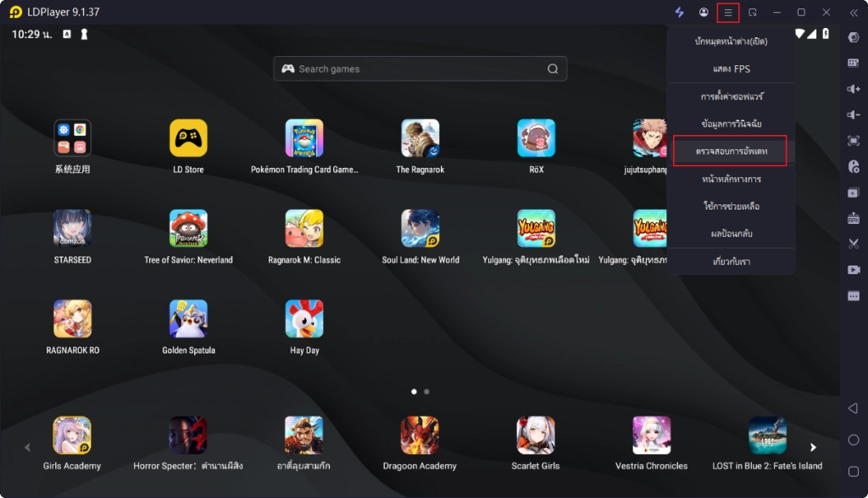Launch Yulgang: จุติยุทธภพเลือดใหม่ app

point(536,237)
